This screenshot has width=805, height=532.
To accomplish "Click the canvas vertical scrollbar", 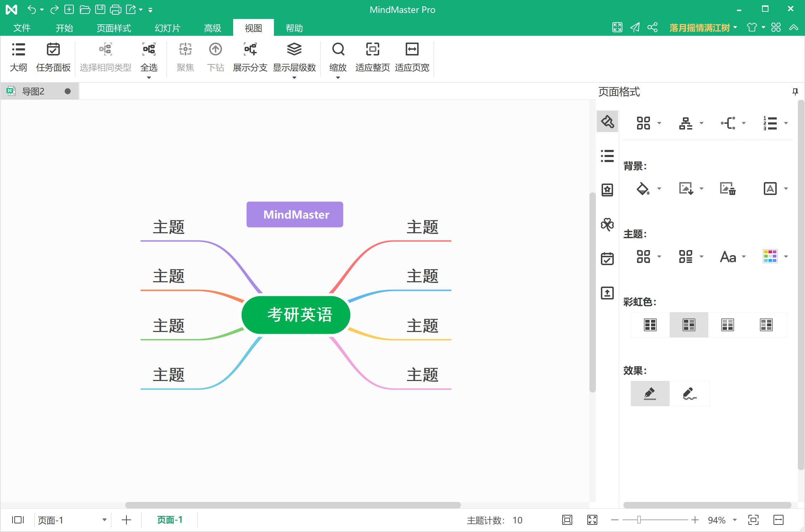I will pyautogui.click(x=593, y=293).
